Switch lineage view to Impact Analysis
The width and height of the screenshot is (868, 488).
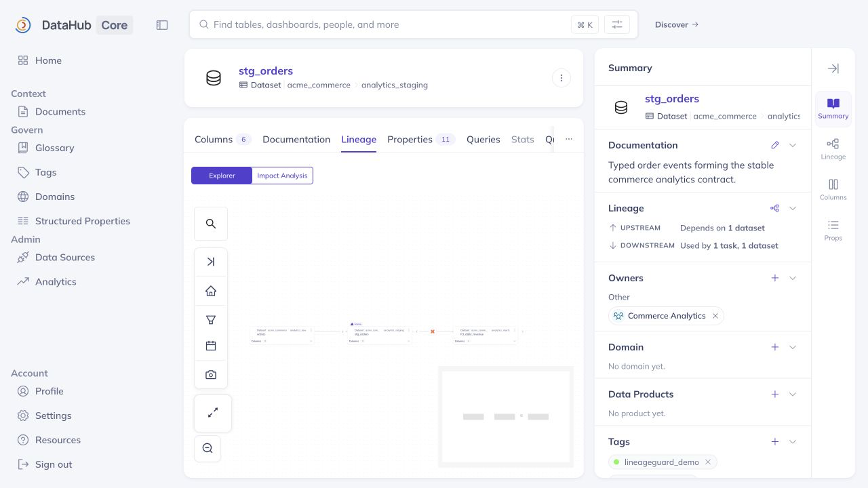pyautogui.click(x=282, y=176)
